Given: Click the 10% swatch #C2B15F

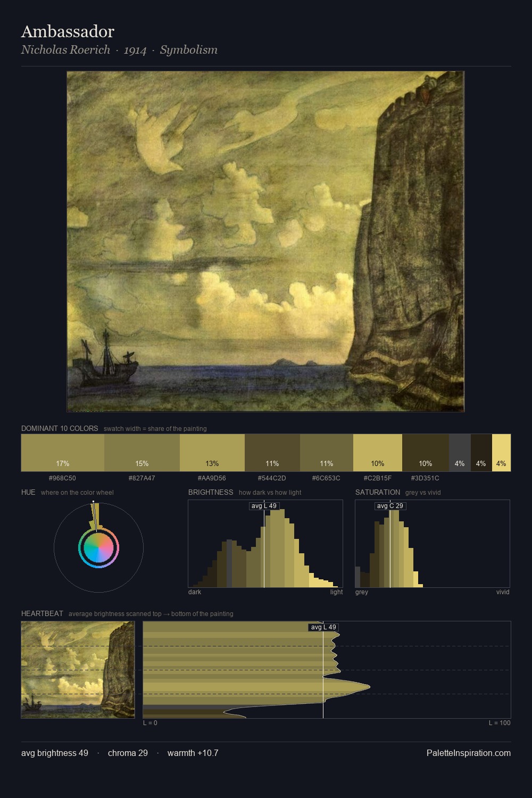Looking at the screenshot, I should tap(378, 453).
